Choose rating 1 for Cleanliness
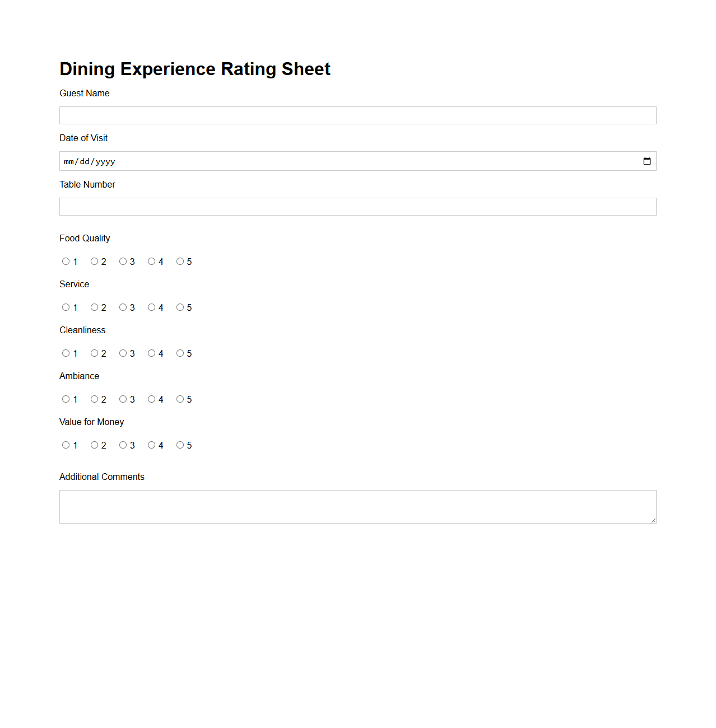This screenshot has height=728, width=716. coord(66,353)
